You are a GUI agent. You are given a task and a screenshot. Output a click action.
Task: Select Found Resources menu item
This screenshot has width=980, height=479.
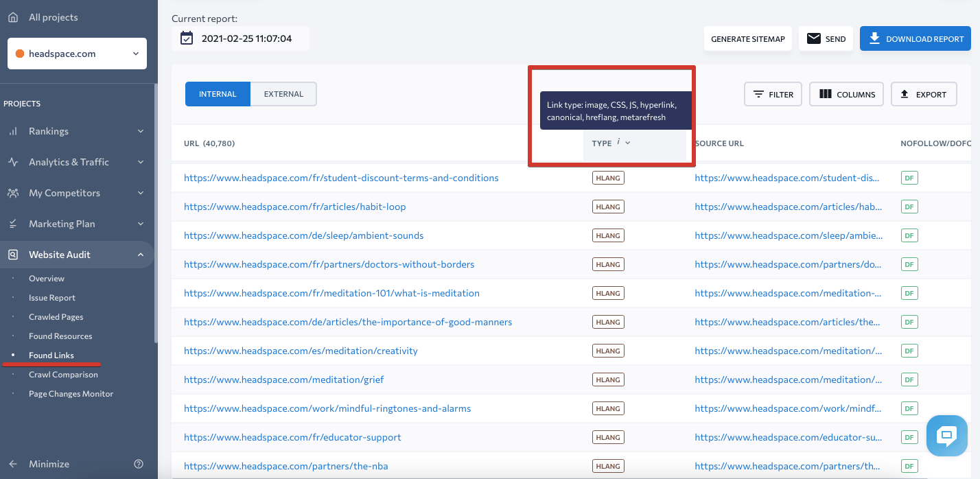coord(60,336)
